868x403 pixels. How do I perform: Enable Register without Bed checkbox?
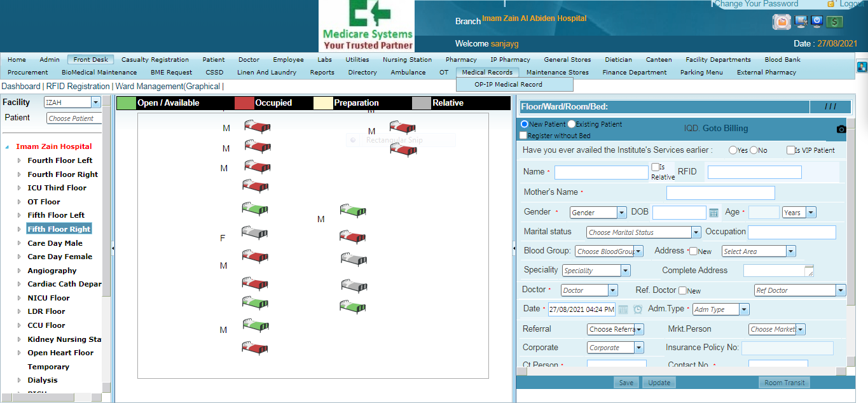point(523,136)
